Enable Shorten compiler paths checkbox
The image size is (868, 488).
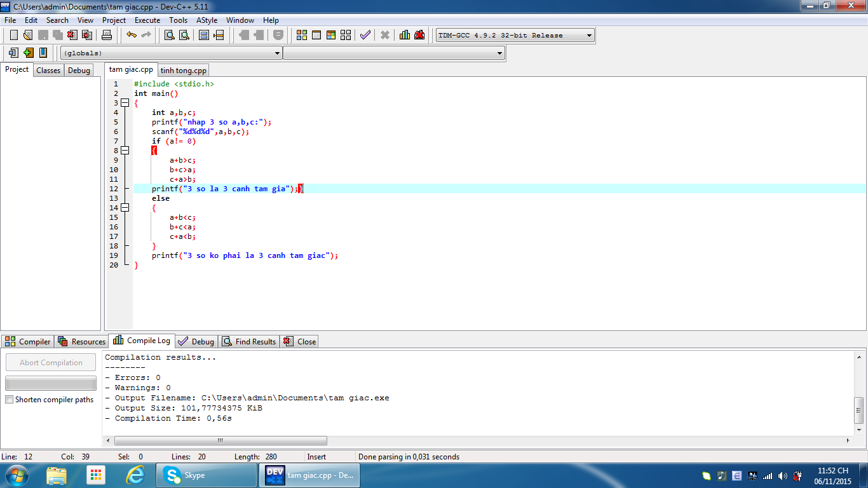[9, 400]
